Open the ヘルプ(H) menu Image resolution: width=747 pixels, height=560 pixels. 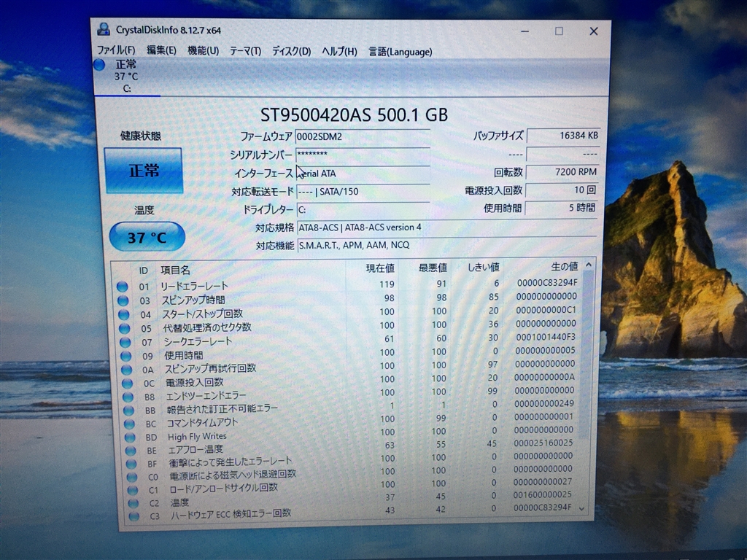pos(339,52)
